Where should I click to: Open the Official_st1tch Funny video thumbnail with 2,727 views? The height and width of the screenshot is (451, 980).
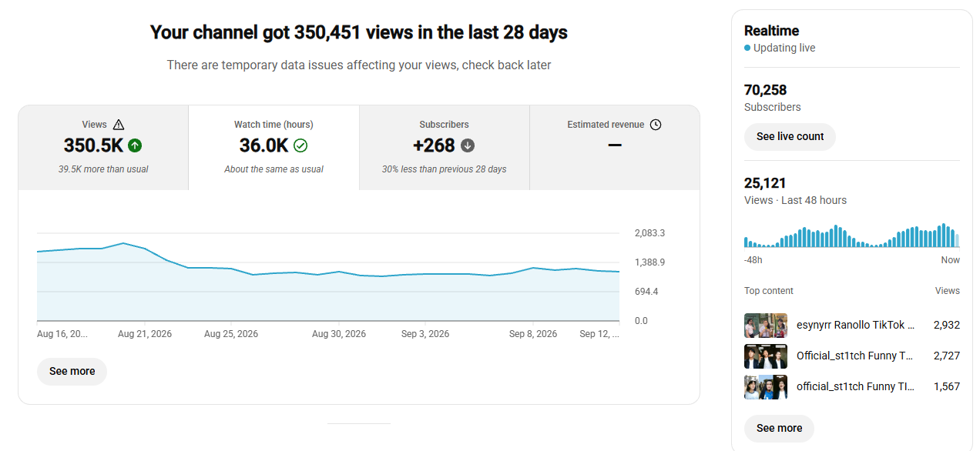tap(766, 356)
